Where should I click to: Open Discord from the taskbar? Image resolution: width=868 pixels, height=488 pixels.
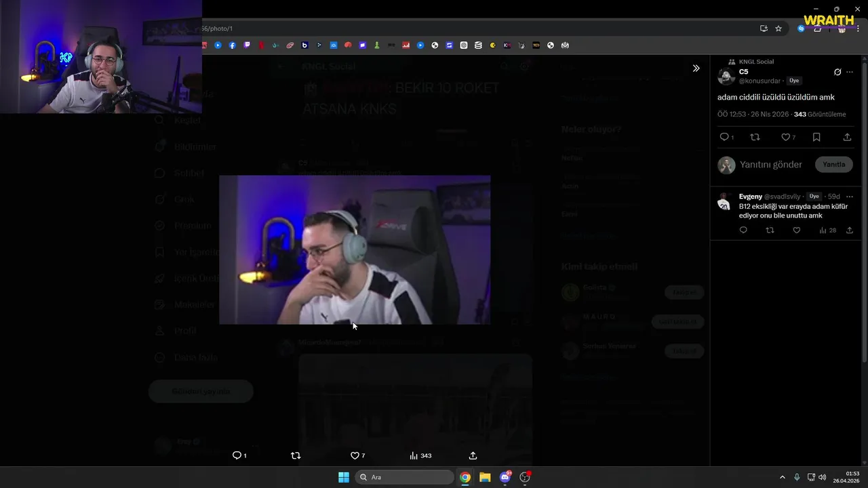click(x=505, y=477)
